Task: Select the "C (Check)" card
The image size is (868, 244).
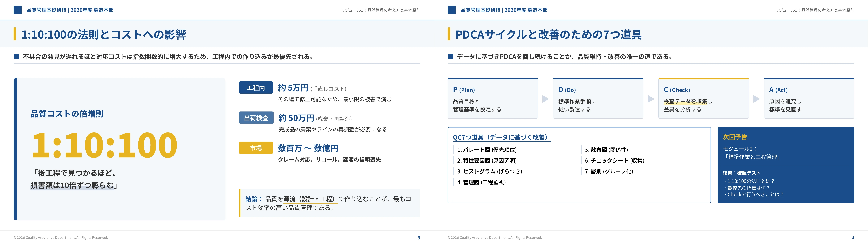Action: coord(704,98)
